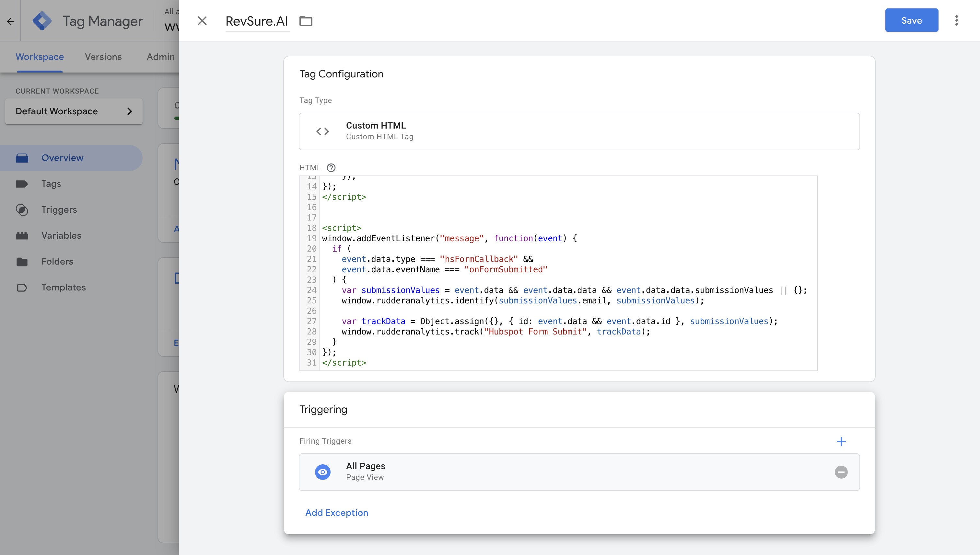Expand the Default Workspace selector

[x=74, y=111]
